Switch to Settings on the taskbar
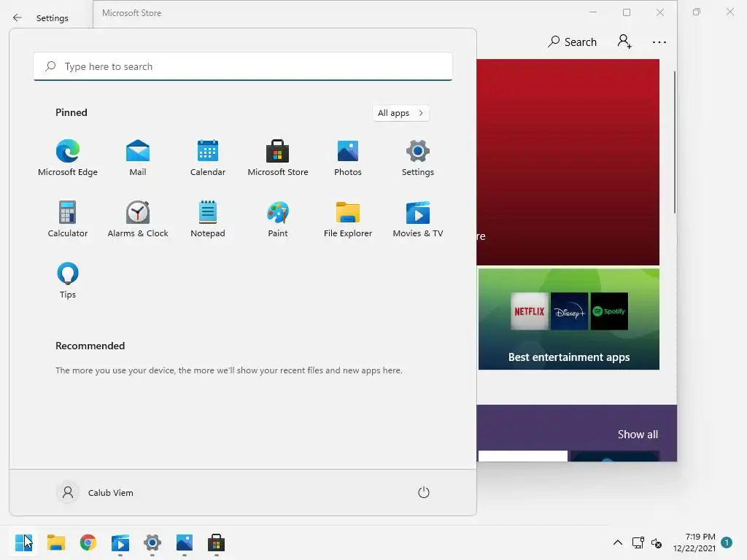 (152, 542)
